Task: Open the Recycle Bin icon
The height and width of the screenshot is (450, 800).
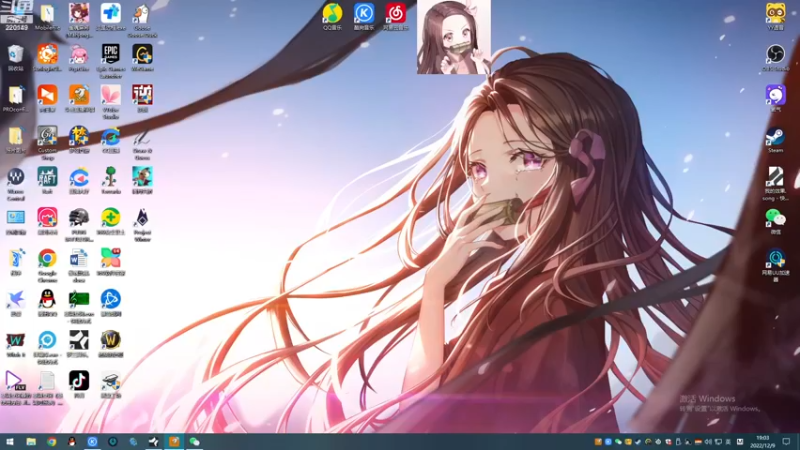Action: tap(16, 54)
